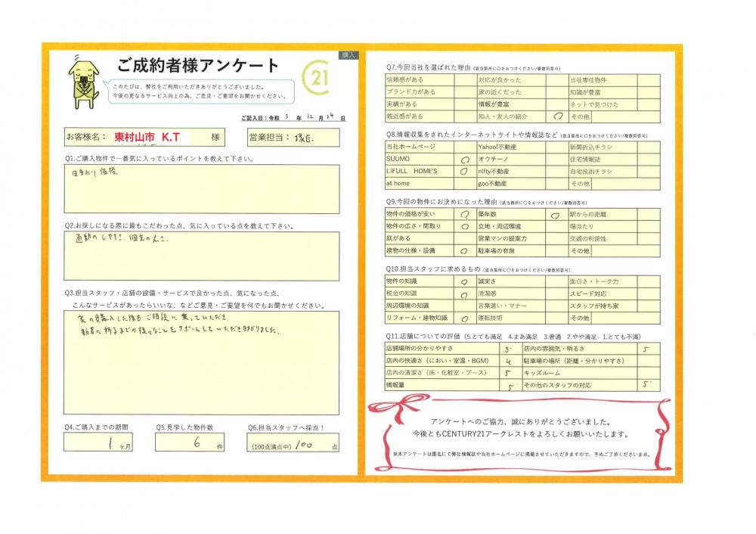Click the circled mark beside SUUMO
756x534 pixels.
[464, 160]
